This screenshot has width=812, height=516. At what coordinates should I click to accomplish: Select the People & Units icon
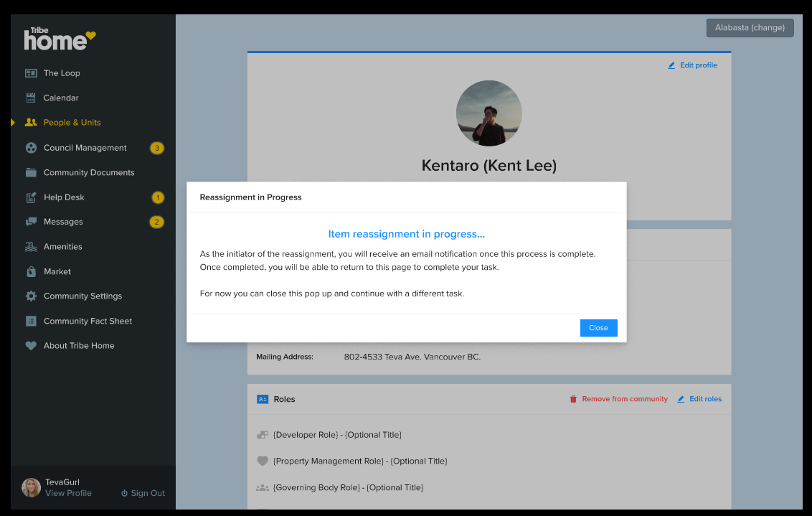pyautogui.click(x=31, y=122)
